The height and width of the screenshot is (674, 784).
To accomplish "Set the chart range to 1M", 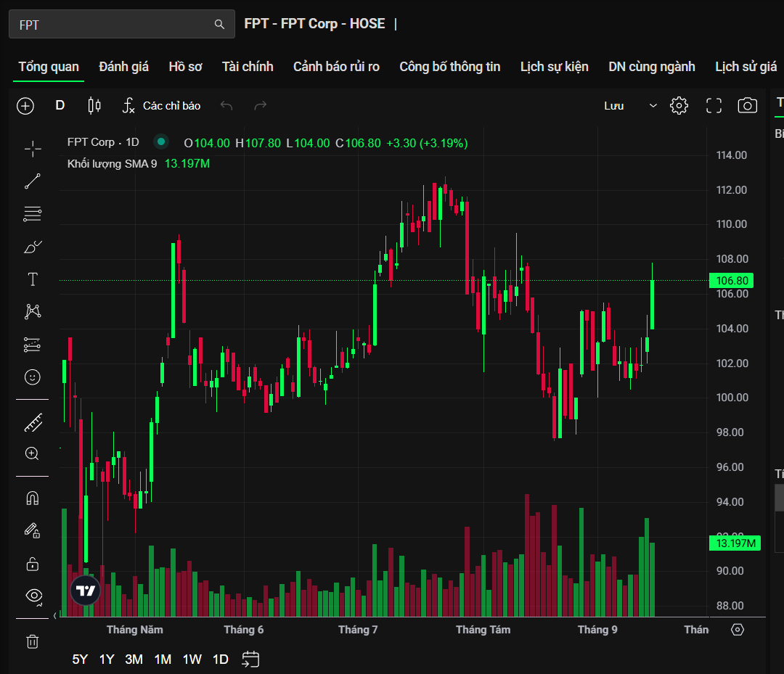I will (x=163, y=659).
